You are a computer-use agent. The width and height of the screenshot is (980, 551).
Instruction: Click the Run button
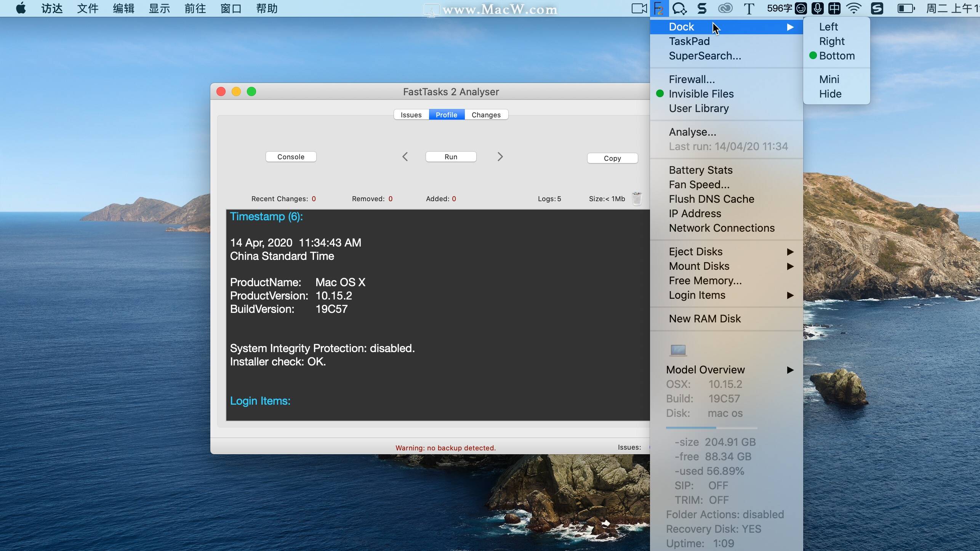coord(451,157)
